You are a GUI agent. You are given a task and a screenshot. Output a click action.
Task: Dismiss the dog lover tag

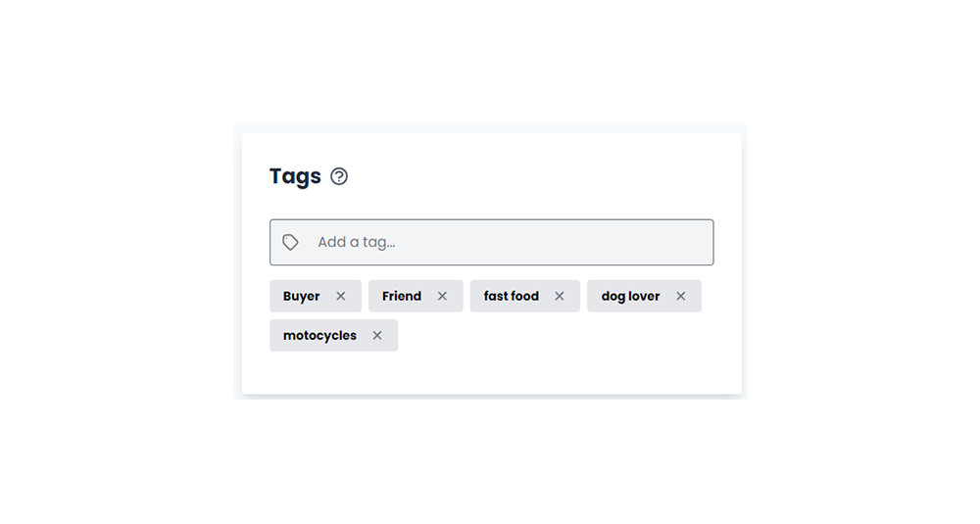pos(681,296)
